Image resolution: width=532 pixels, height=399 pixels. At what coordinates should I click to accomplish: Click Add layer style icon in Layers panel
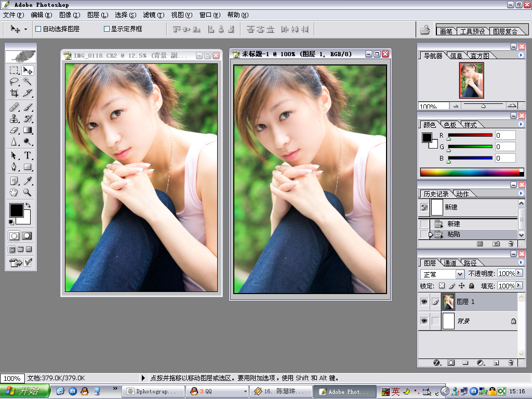pos(437,363)
